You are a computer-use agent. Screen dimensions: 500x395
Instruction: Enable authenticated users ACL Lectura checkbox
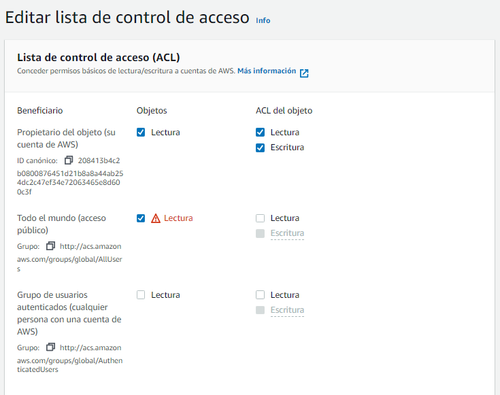tap(260, 295)
